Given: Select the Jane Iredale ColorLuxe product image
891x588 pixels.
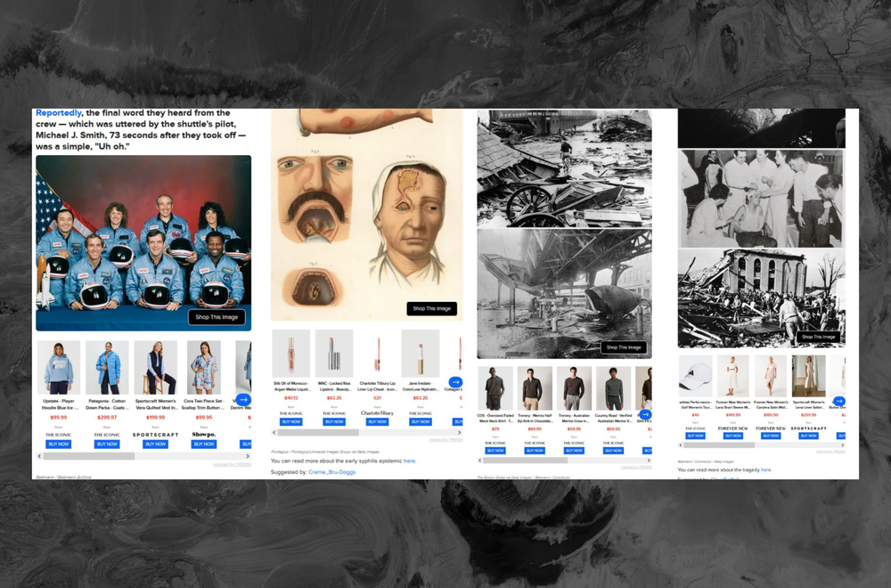Looking at the screenshot, I should pyautogui.click(x=421, y=354).
